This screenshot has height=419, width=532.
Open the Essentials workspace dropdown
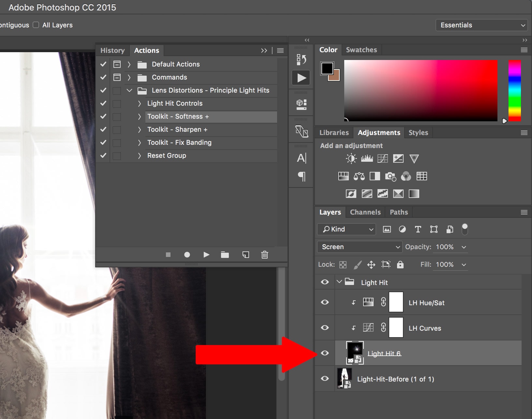pos(482,25)
